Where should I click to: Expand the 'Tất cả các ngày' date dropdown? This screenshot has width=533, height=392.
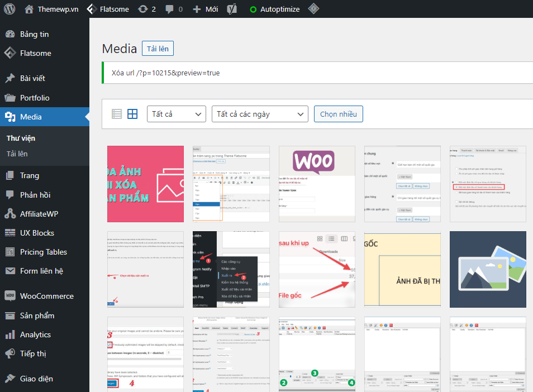pos(260,114)
